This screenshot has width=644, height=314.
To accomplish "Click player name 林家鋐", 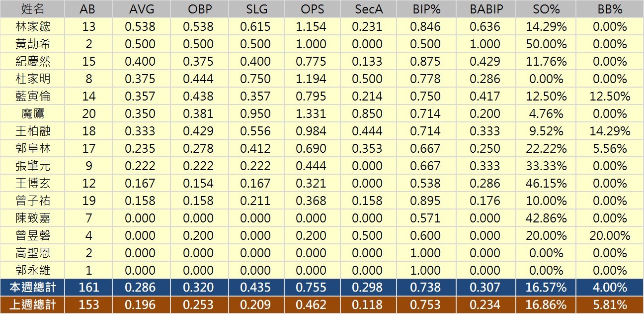I will [33, 26].
